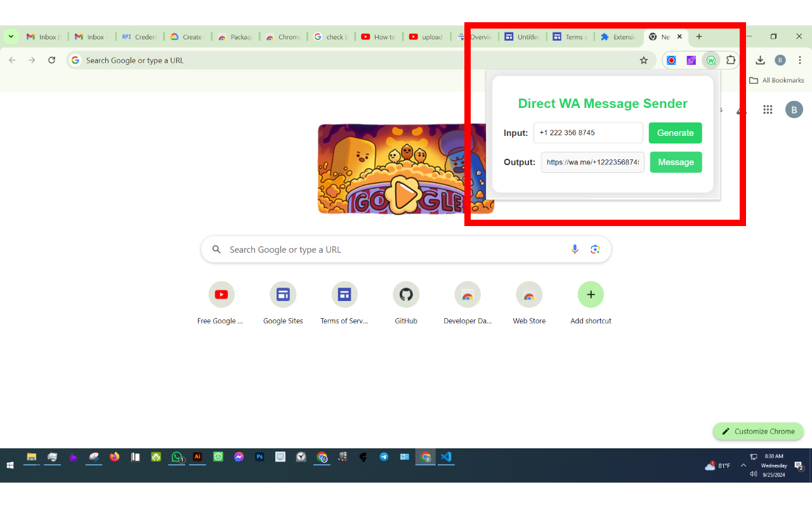Open the notification center icon
Image resolution: width=812 pixels, height=508 pixels.
(x=799, y=466)
